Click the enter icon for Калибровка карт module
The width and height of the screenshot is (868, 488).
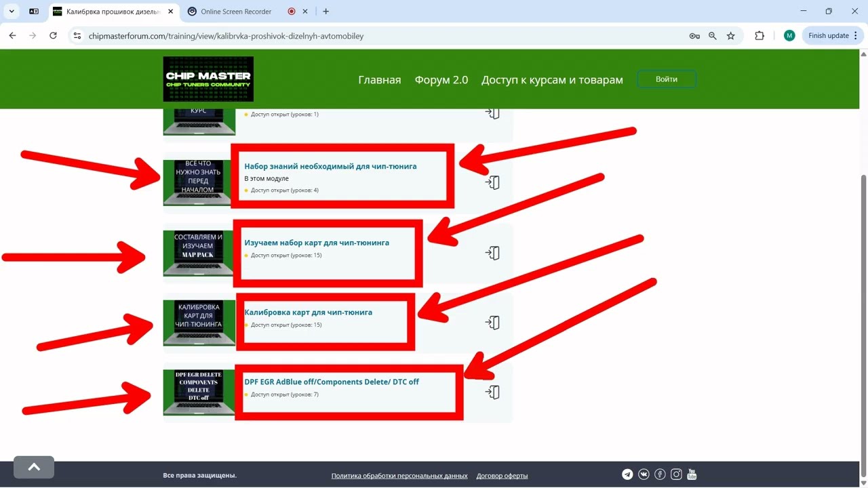coord(492,323)
